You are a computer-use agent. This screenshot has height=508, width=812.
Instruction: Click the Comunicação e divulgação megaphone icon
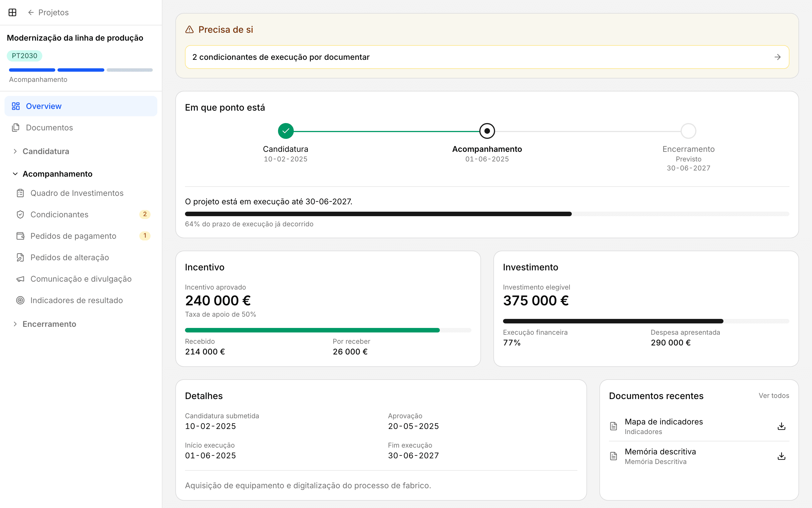[21, 279]
